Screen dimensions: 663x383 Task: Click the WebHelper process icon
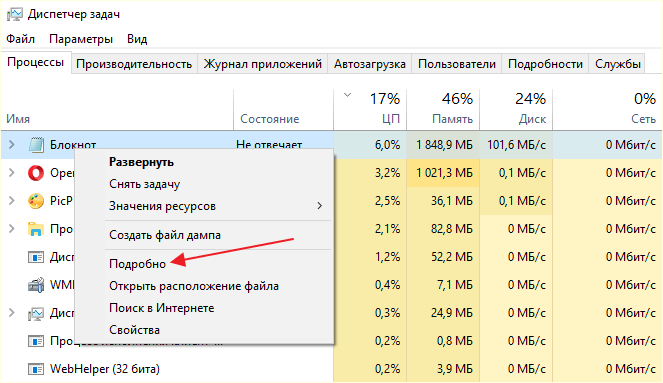[36, 369]
